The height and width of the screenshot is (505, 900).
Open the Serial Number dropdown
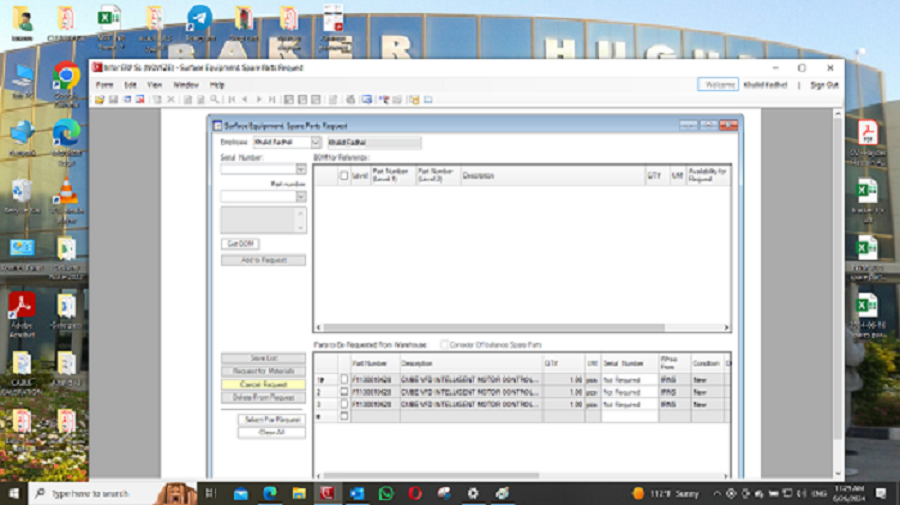tap(301, 169)
